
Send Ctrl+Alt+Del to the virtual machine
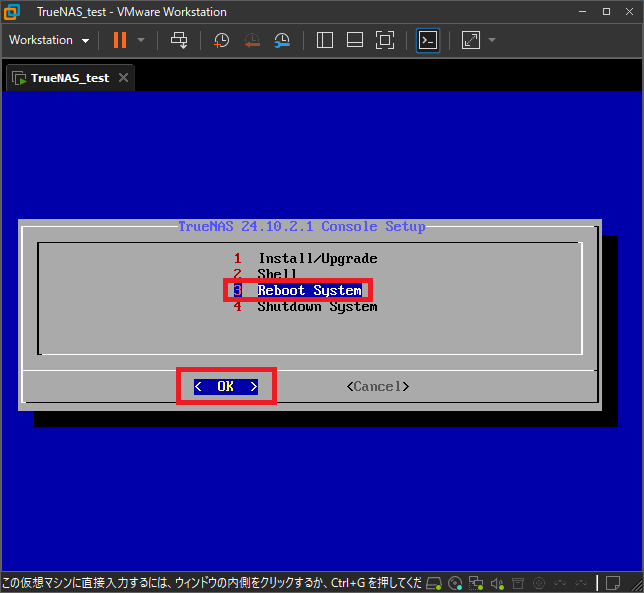pyautogui.click(x=179, y=40)
